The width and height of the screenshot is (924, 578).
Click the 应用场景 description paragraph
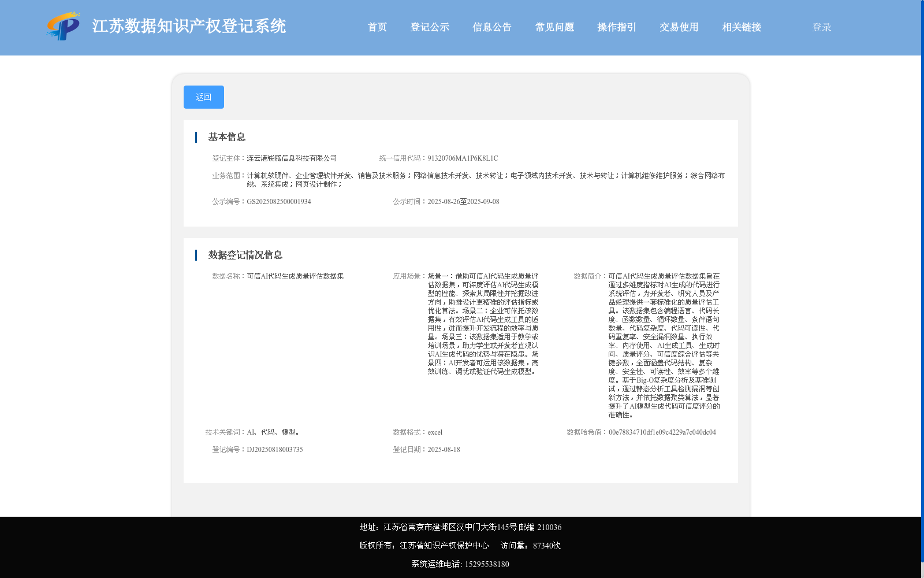click(x=483, y=324)
